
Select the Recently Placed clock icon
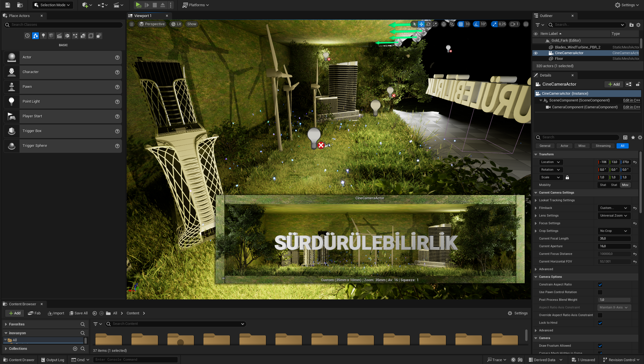pyautogui.click(x=27, y=36)
